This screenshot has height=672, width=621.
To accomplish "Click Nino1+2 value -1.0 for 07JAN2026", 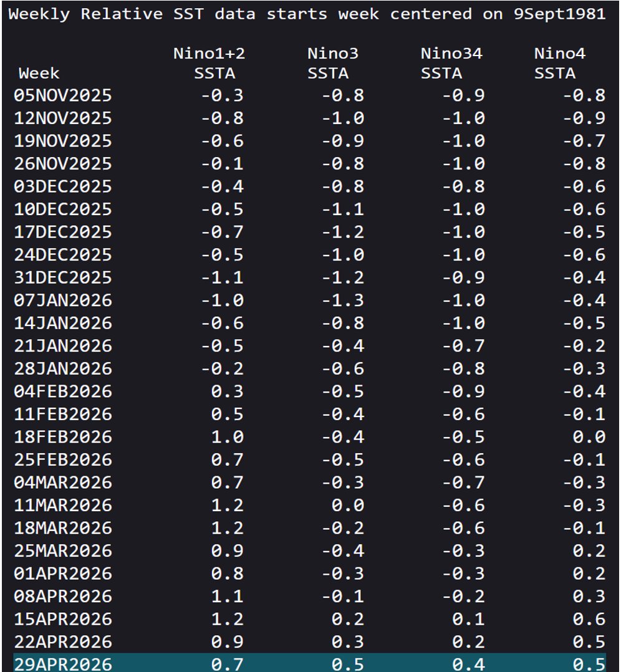I will (223, 300).
